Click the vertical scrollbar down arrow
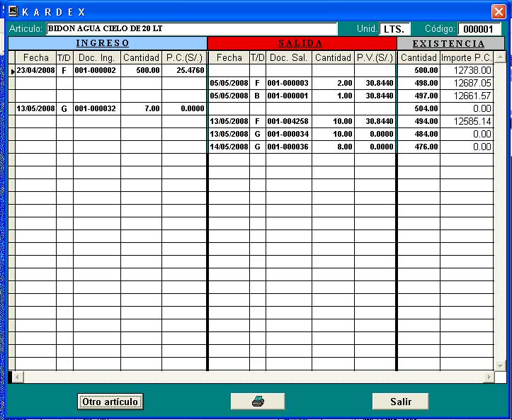Screen dimensions: 512x420 coord(500,365)
